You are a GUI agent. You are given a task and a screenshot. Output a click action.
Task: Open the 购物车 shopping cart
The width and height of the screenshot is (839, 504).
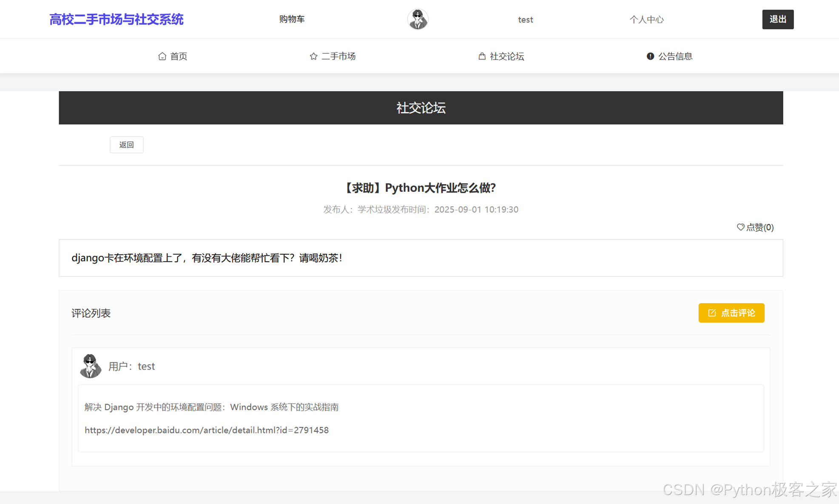(292, 19)
